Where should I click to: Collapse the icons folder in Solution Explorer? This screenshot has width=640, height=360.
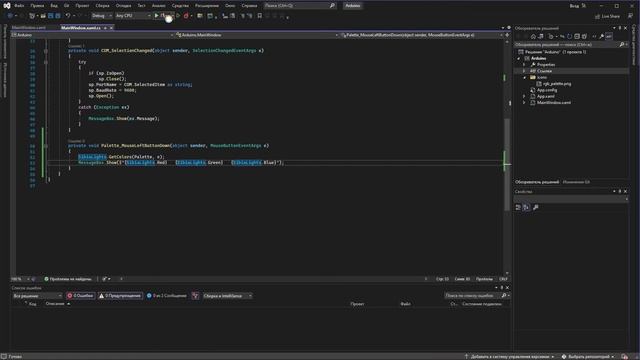[x=524, y=77]
